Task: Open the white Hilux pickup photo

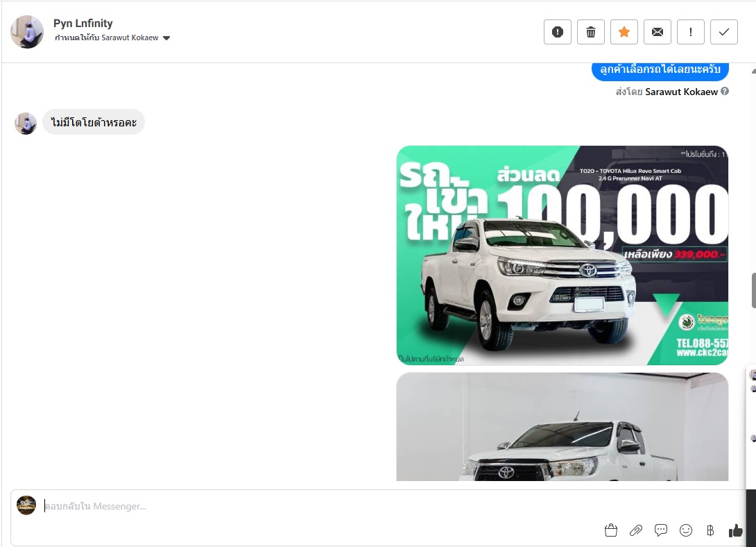Action: [562, 426]
